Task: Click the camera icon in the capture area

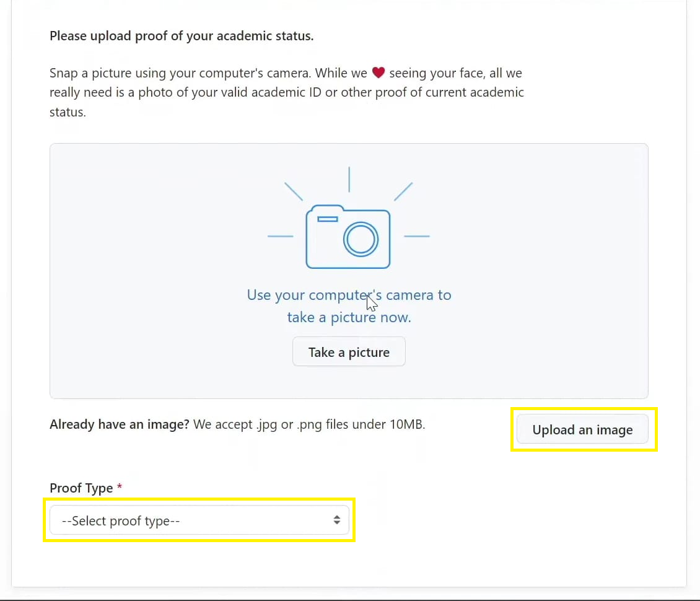Action: 348,237
